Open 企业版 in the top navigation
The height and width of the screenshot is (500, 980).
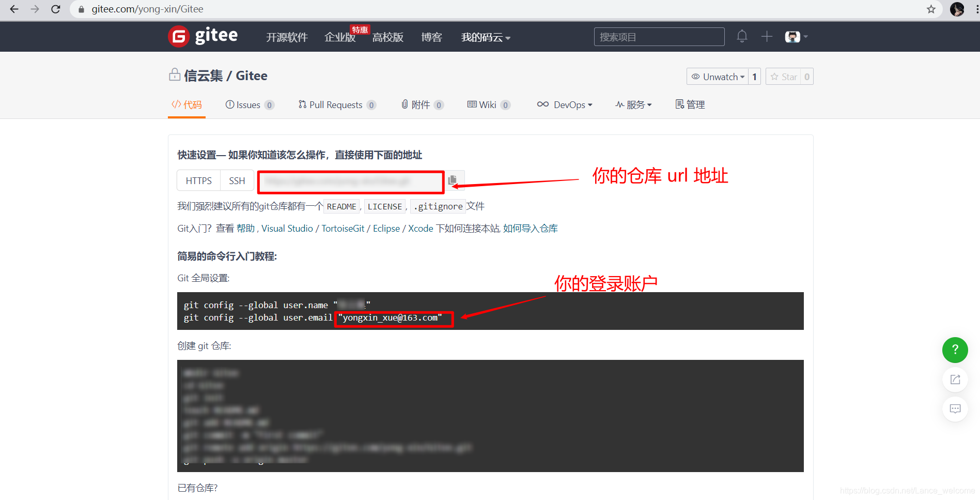[x=340, y=37]
